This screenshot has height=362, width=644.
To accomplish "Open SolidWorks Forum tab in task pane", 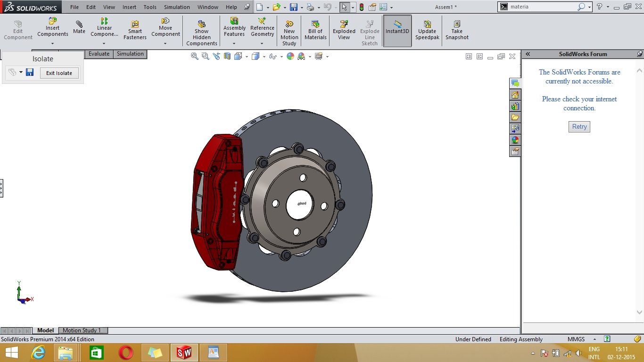I will pos(515,83).
